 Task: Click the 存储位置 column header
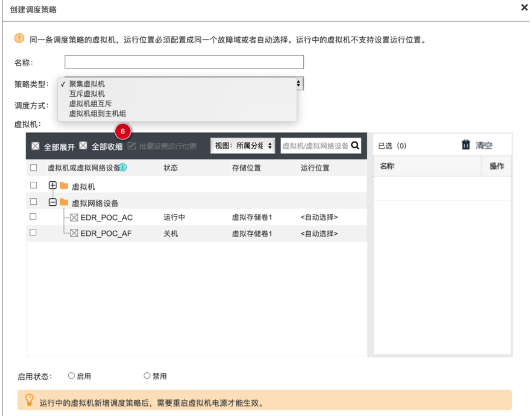click(246, 168)
